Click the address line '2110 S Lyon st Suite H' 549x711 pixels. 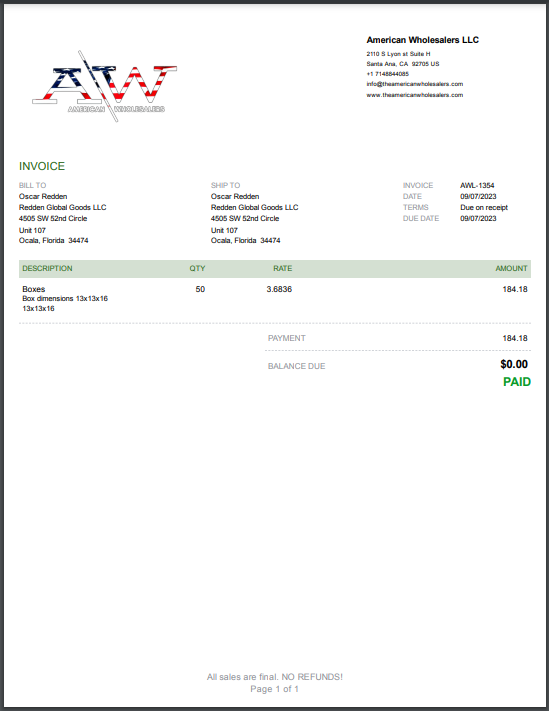click(398, 54)
